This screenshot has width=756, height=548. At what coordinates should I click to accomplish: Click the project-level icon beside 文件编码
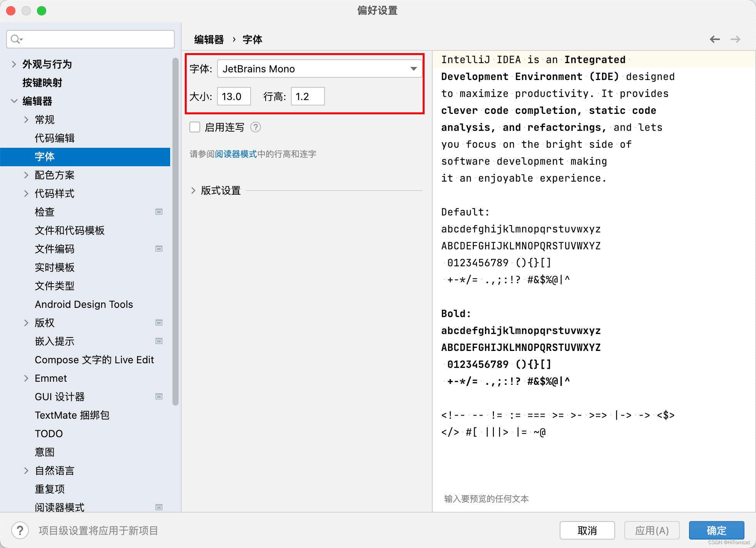[x=159, y=249]
